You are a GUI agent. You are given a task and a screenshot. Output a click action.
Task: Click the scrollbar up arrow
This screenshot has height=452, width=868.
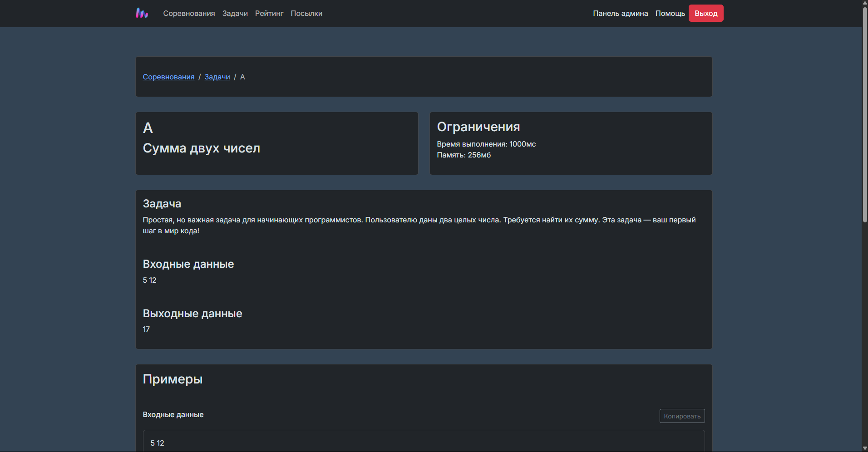coord(864,3)
